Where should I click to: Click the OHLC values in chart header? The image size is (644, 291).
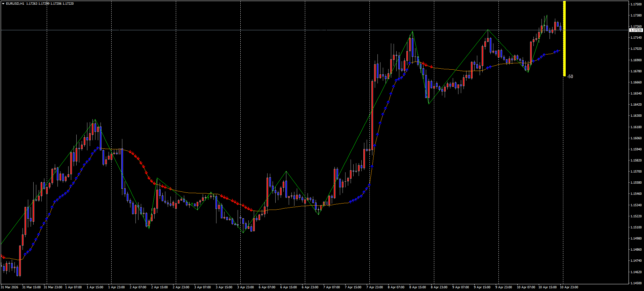(50, 4)
